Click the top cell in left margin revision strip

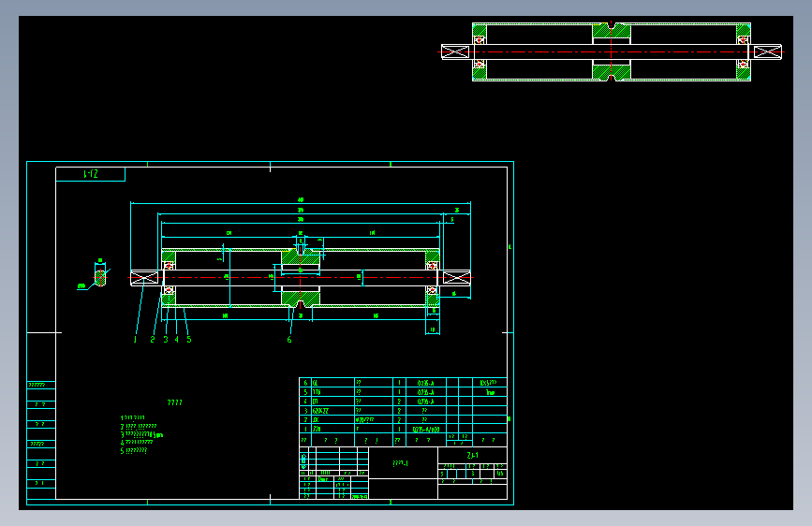point(40,385)
